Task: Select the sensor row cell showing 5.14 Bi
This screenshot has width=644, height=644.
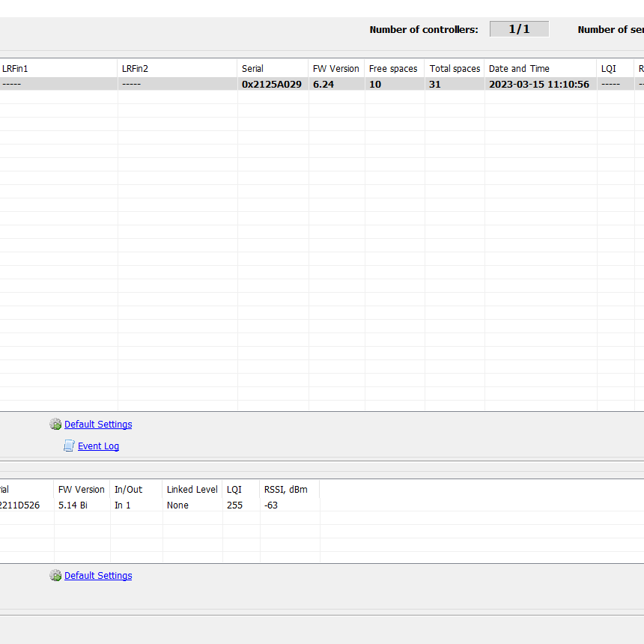Action: [x=73, y=505]
